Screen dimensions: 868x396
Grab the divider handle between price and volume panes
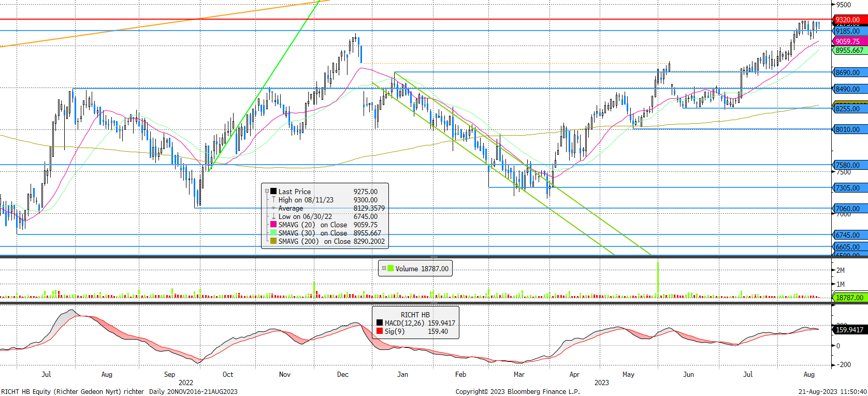pos(434,257)
